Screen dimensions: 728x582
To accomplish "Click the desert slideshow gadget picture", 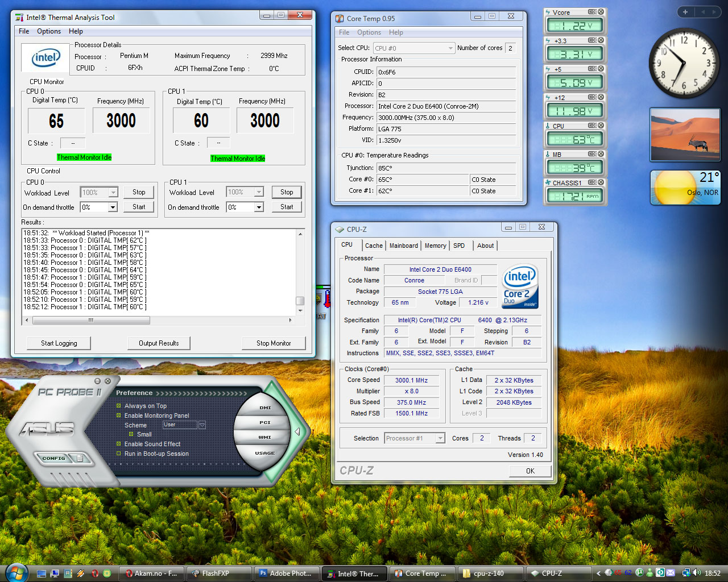I will 685,135.
